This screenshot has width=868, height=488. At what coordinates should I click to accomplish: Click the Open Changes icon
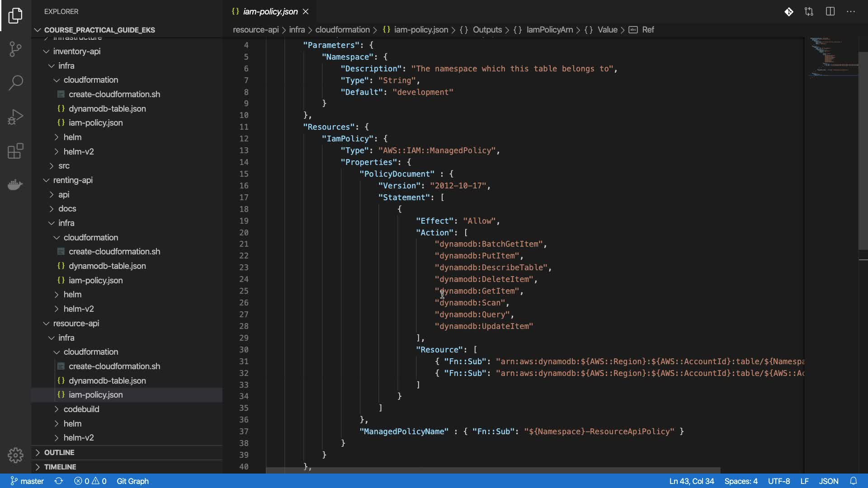[809, 12]
